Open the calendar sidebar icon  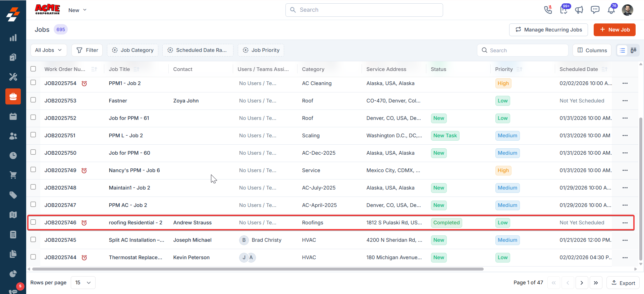(13, 116)
